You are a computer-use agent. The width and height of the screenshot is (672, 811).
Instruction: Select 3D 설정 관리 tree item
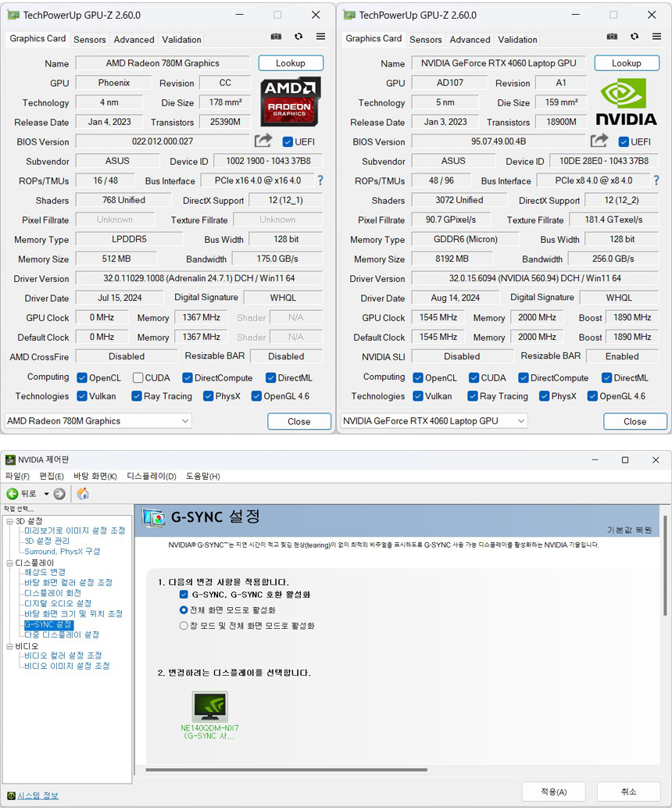point(47,541)
